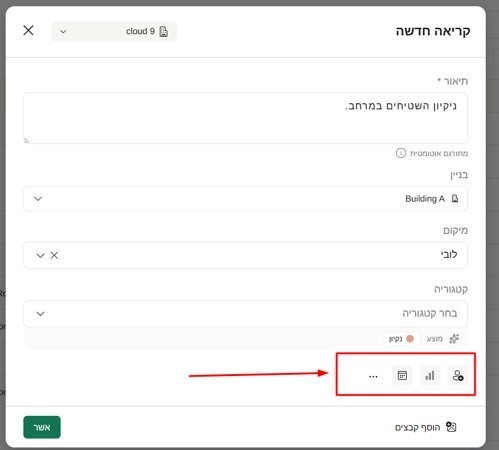This screenshot has height=450, width=499.
Task: Click the הוסף קבצים add files link
Action: (x=417, y=427)
